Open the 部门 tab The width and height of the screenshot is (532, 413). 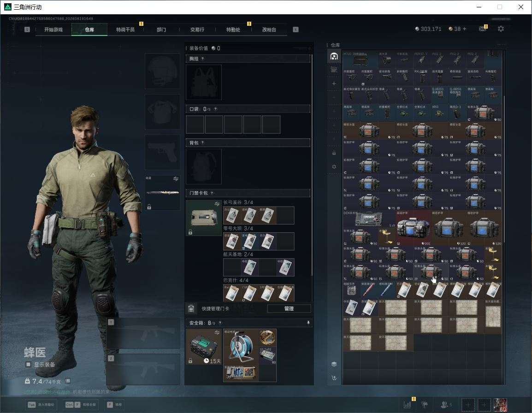pos(161,29)
